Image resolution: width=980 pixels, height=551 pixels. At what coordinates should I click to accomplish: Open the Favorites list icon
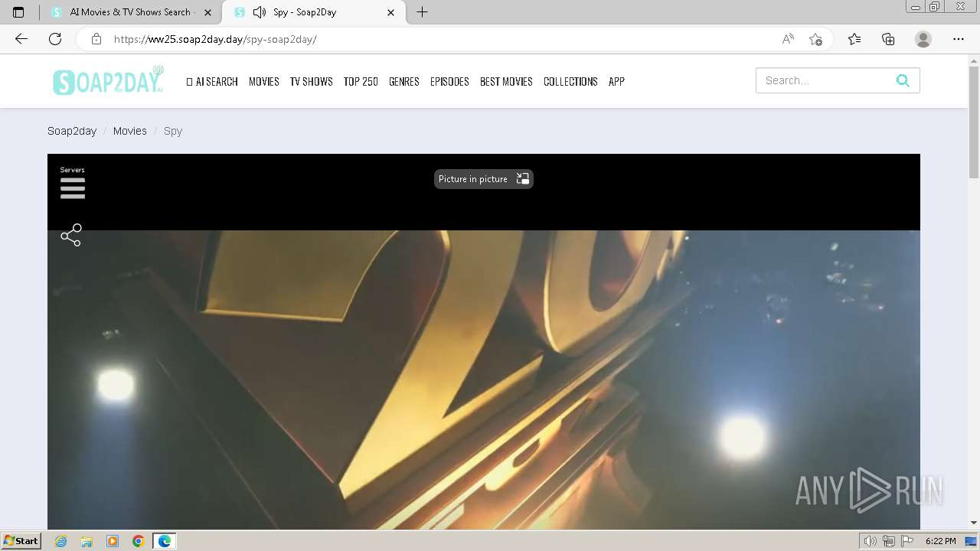(854, 39)
